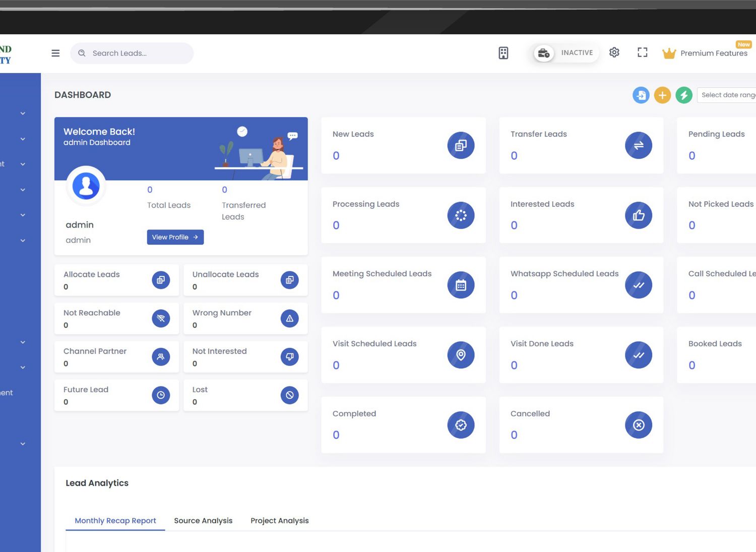This screenshot has width=756, height=552.
Task: Open the settings gear icon
Action: (614, 52)
